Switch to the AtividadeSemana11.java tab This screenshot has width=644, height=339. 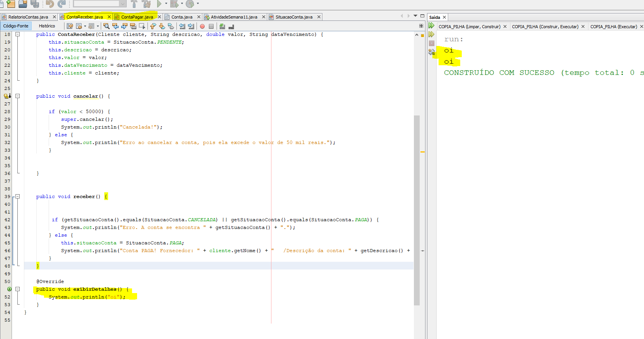click(234, 17)
